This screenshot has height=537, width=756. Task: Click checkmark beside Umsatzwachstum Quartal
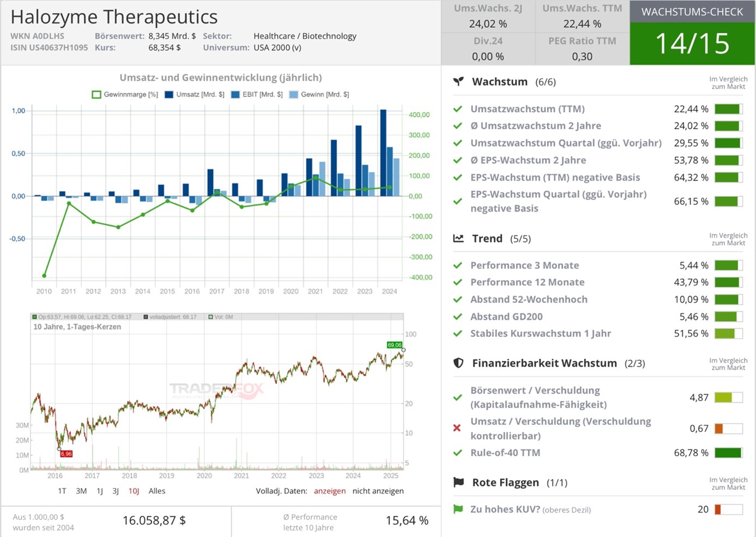point(458,143)
